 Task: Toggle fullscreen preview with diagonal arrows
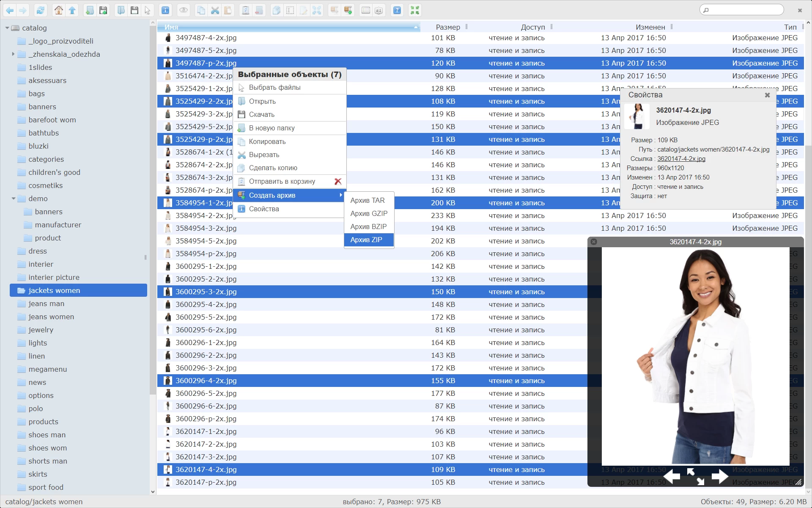(696, 477)
